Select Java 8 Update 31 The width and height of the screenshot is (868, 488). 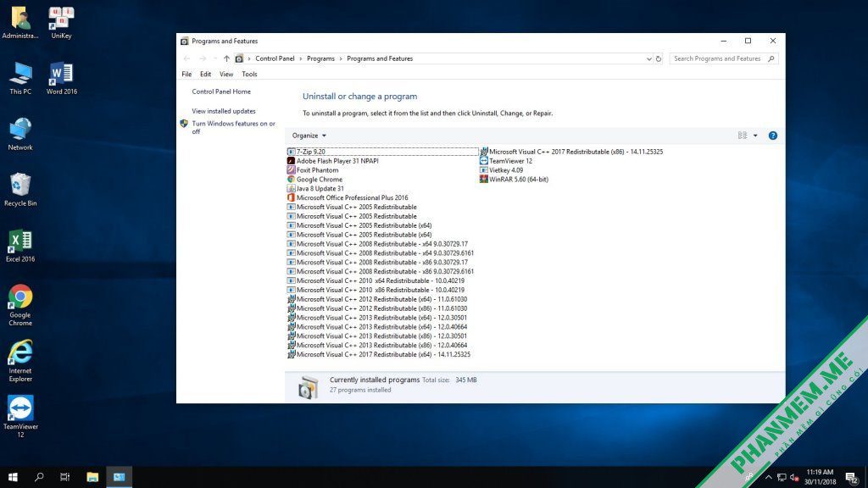pyautogui.click(x=315, y=189)
